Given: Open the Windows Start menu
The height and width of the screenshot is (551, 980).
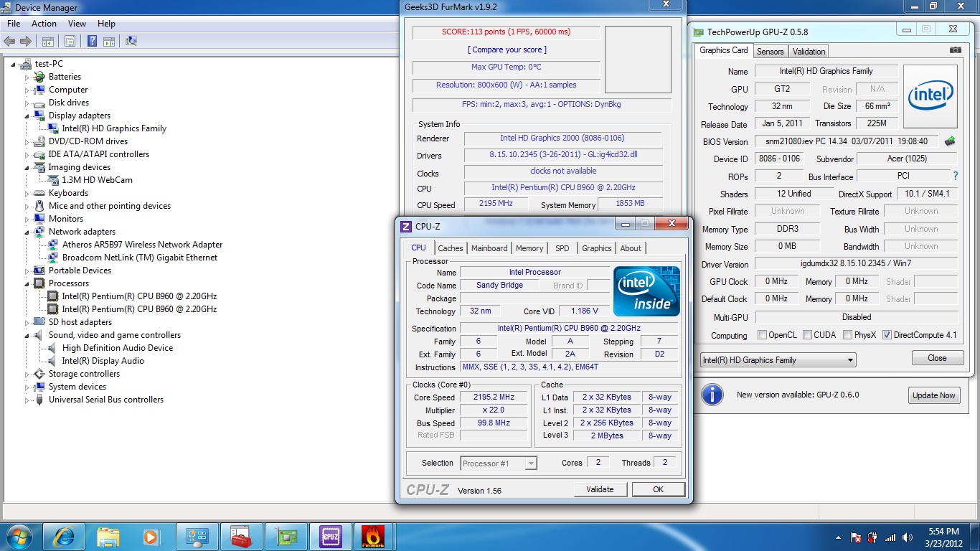Looking at the screenshot, I should point(19,537).
